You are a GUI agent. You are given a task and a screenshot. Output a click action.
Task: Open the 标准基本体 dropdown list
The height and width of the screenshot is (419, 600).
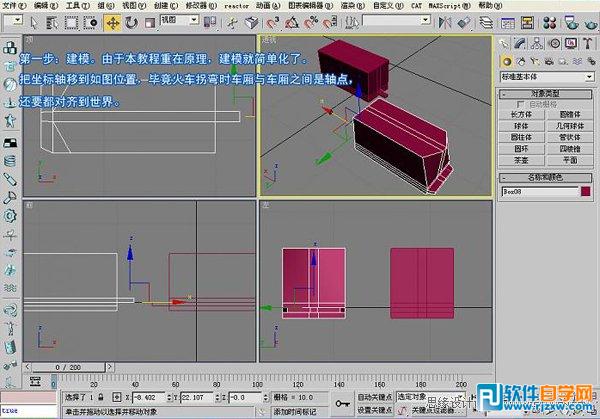coord(547,76)
